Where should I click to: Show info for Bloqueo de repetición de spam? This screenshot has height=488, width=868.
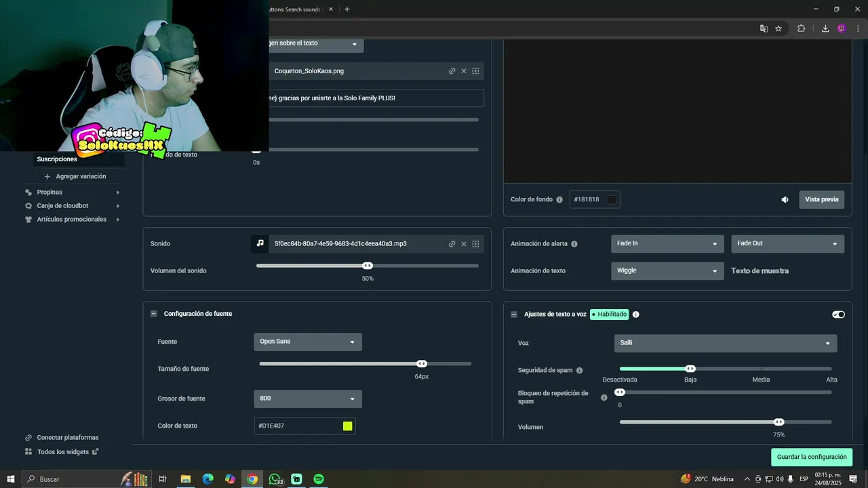pyautogui.click(x=604, y=398)
